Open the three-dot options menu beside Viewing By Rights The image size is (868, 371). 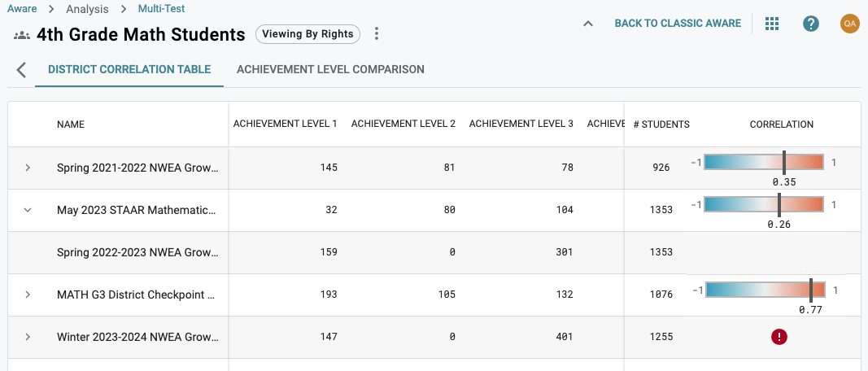coord(377,34)
